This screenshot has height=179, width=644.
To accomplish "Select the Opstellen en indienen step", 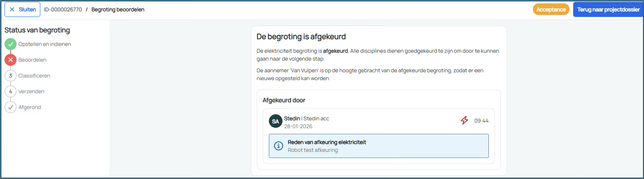I will tap(44, 44).
